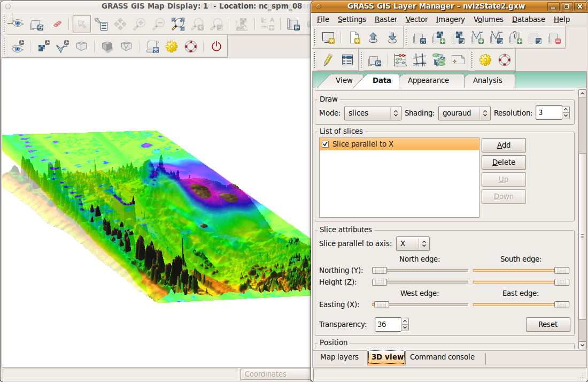Expand the Shading dropdown set to gouraud
588x382 pixels.
pyautogui.click(x=464, y=113)
